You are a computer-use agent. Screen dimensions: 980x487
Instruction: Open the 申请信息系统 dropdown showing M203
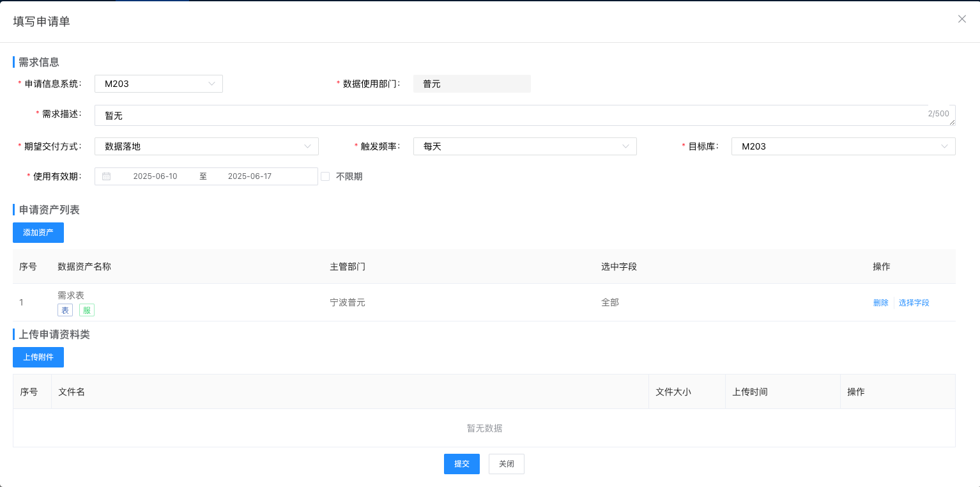[158, 84]
